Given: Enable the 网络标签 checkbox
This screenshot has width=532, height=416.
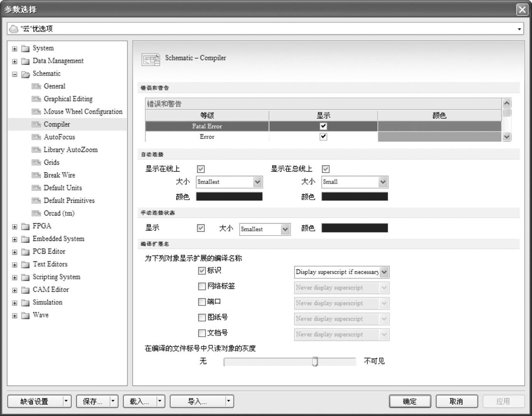Looking at the screenshot, I should click(202, 286).
